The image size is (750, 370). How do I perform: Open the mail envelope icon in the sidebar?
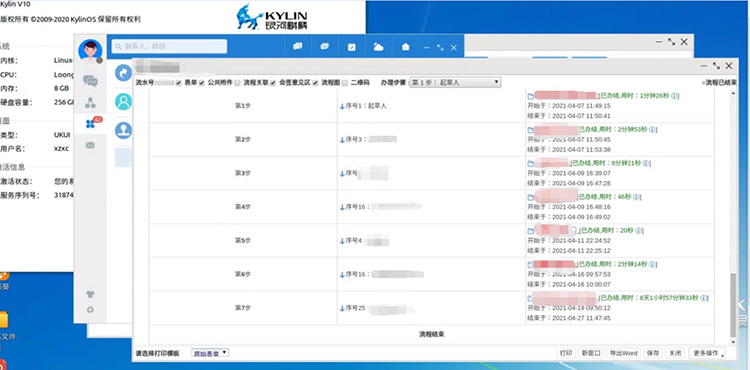pyautogui.click(x=90, y=145)
